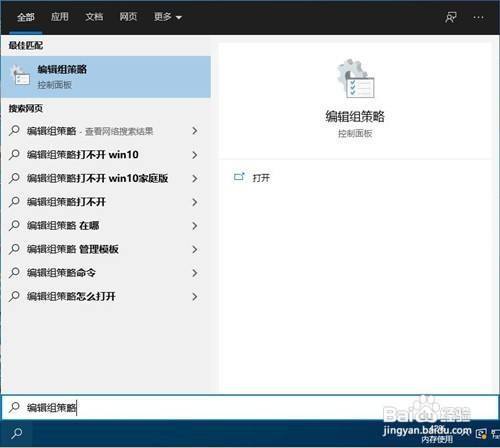Screen dimensions: 500x448
Task: Open the 更多 dropdown menu
Action: [168, 17]
